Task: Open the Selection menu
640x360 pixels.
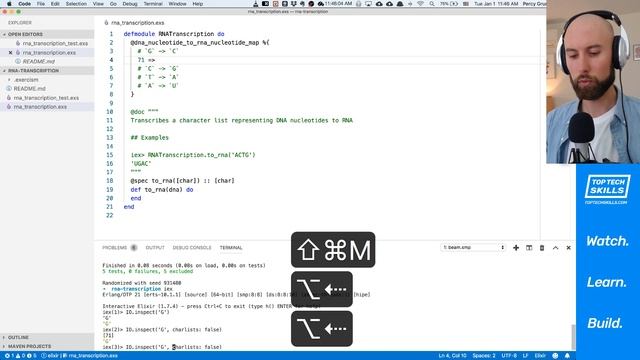Action: [76, 4]
